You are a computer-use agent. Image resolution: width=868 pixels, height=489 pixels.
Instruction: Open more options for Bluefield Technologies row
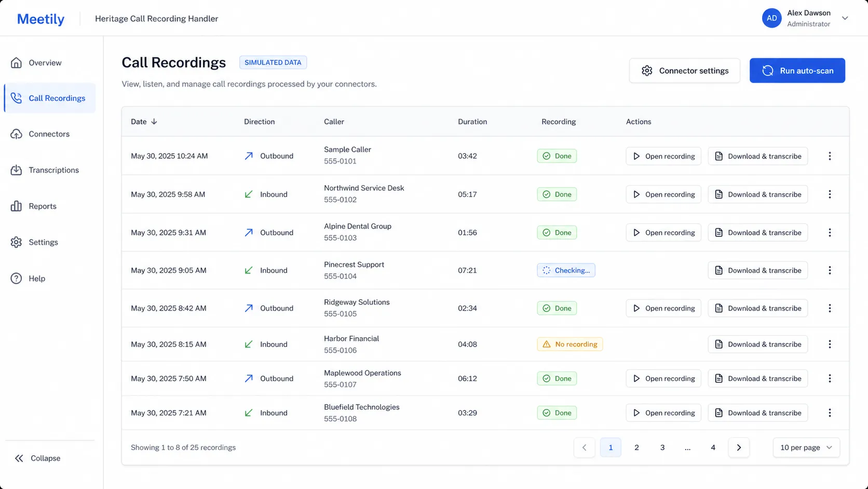pos(830,413)
